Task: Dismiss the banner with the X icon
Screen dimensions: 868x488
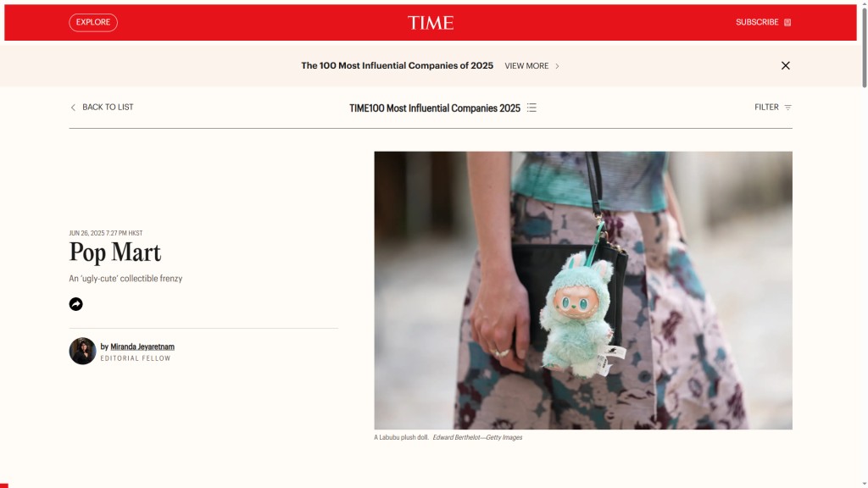Action: pyautogui.click(x=785, y=65)
